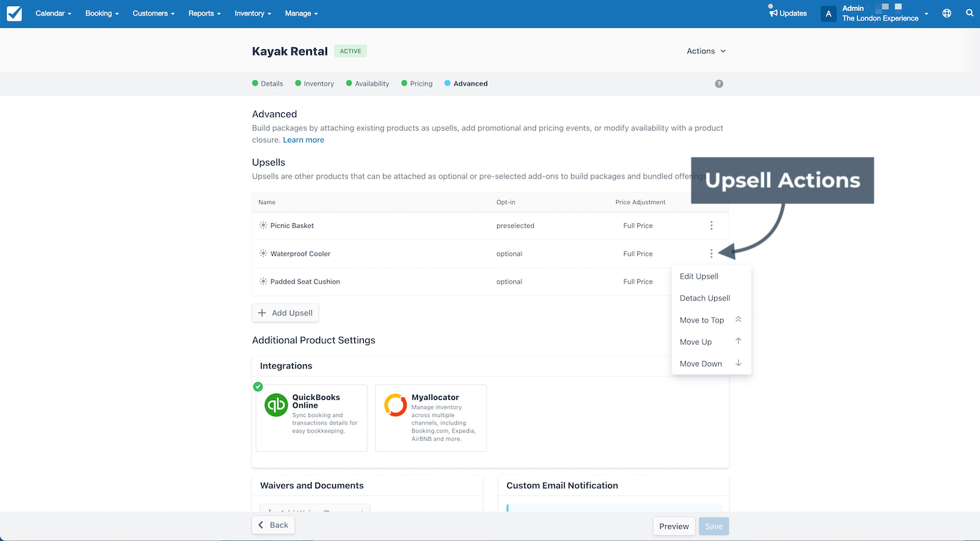Click Padded Seat Cushion Full Price value
The image size is (980, 541).
tap(638, 281)
